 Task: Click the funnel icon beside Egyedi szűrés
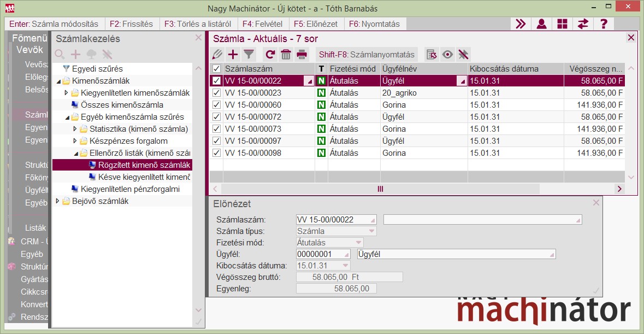66,69
